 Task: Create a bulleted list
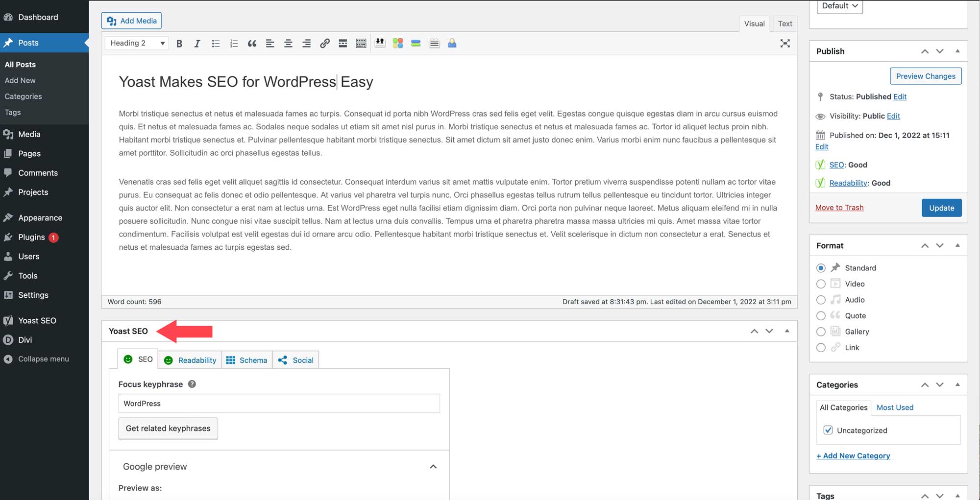click(216, 44)
